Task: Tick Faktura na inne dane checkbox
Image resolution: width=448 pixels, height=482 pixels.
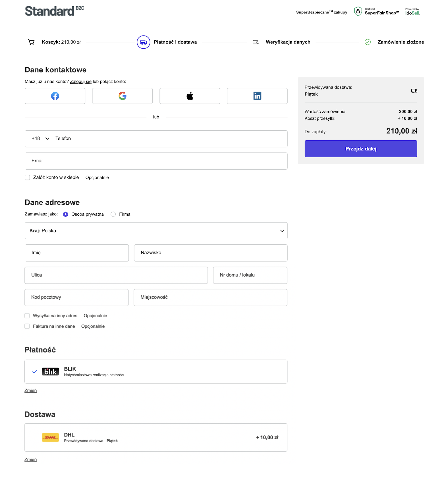Action: pos(27,326)
